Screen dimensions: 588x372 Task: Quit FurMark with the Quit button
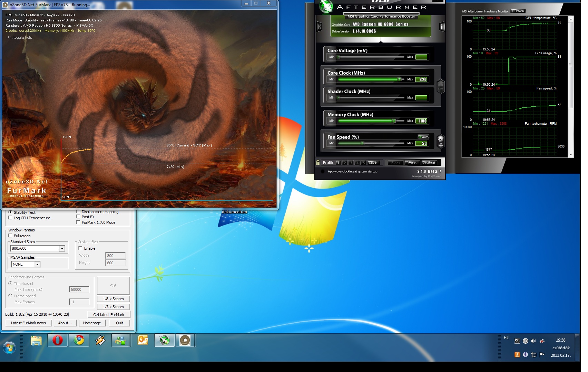pyautogui.click(x=119, y=323)
